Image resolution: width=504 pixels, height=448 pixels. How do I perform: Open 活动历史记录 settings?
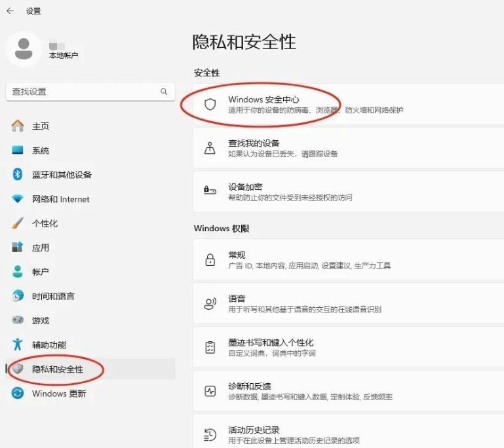(349, 432)
